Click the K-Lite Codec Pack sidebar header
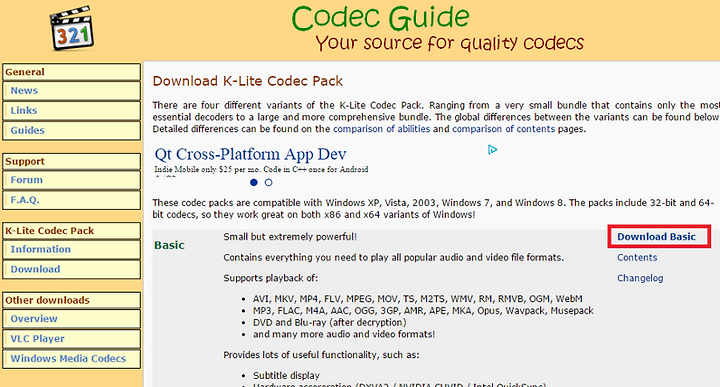The width and height of the screenshot is (720, 387). coord(72,231)
